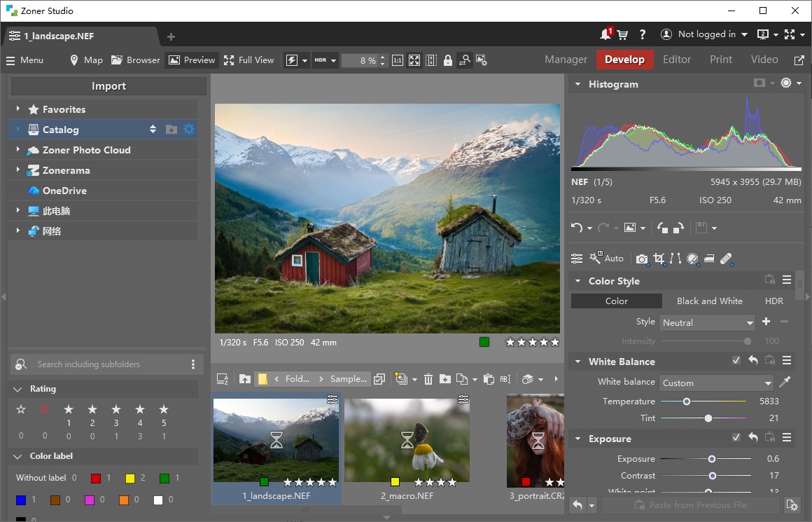Click the paste clipboard icon in filmstrip toolbar
The width and height of the screenshot is (812, 522).
(x=489, y=380)
